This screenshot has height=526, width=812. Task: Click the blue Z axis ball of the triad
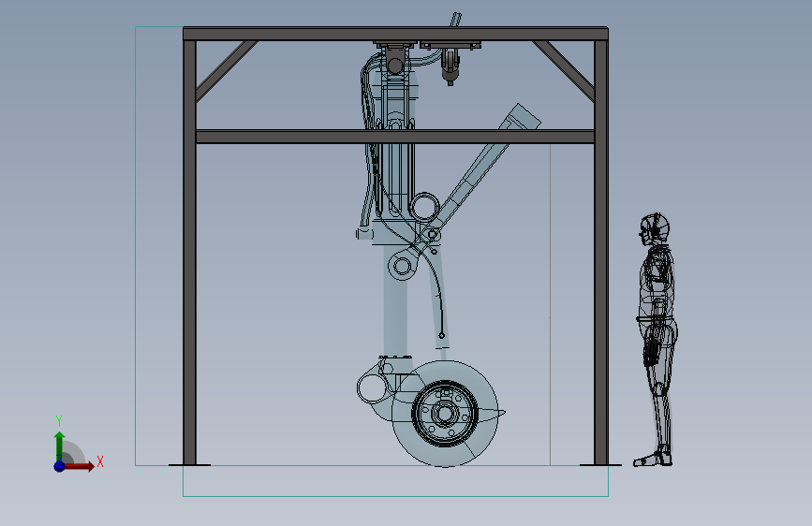[59, 466]
